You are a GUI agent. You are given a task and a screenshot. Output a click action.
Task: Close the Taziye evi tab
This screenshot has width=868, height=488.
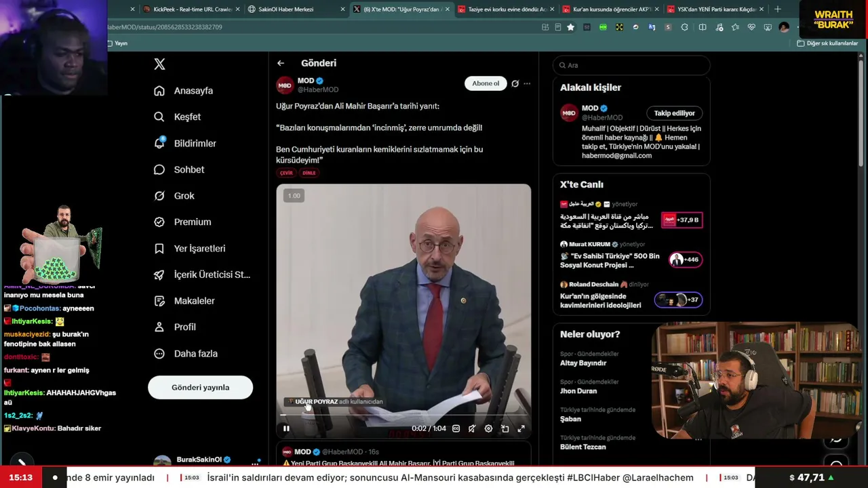coord(552,9)
